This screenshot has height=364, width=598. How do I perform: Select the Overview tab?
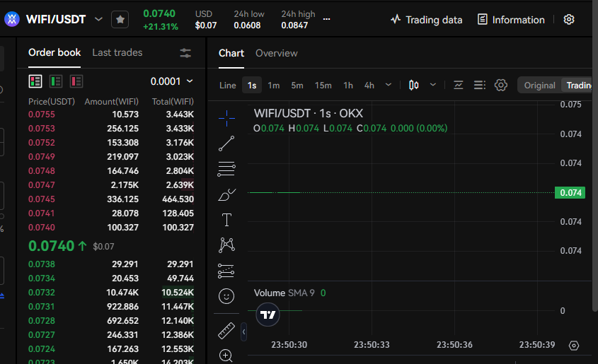(277, 53)
